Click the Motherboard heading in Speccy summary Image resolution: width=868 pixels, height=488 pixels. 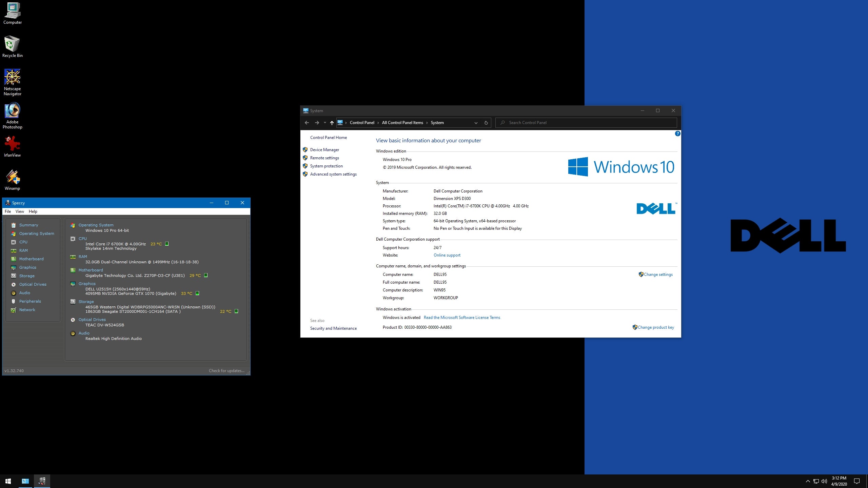click(91, 270)
